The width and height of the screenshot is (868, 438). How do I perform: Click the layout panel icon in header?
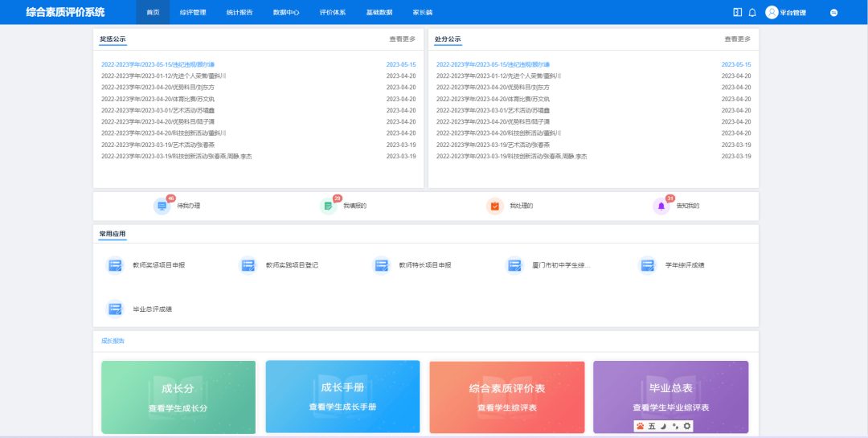coord(737,12)
